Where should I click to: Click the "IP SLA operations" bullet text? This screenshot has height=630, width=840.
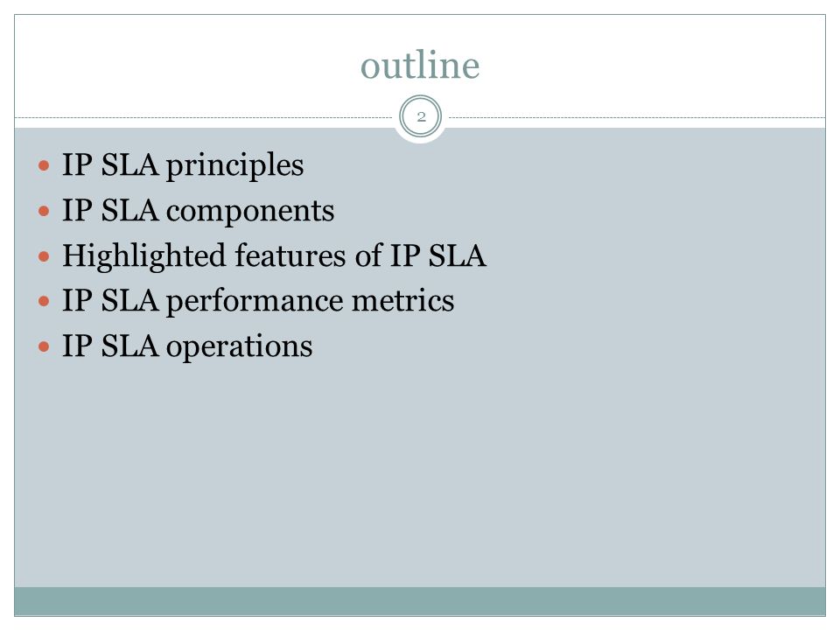click(x=187, y=346)
